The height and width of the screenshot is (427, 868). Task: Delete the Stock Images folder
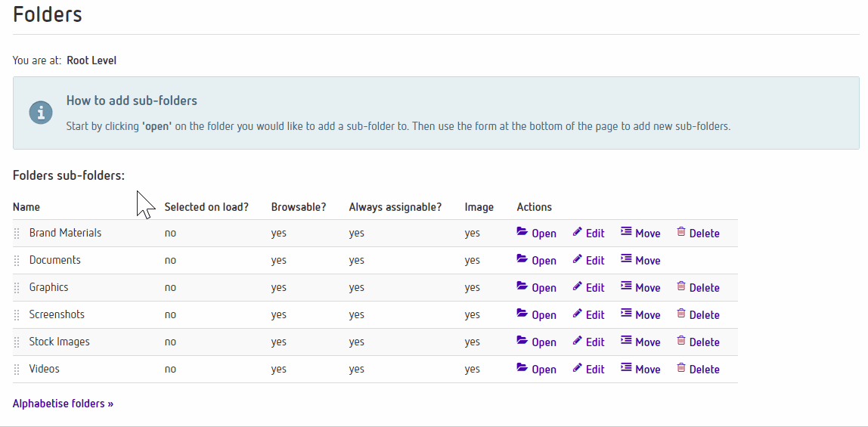pos(698,342)
